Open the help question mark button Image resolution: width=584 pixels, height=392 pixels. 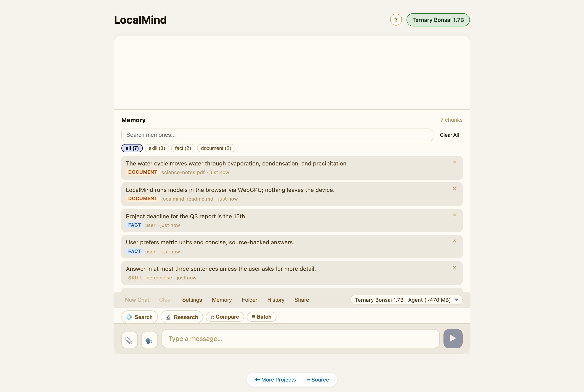396,20
